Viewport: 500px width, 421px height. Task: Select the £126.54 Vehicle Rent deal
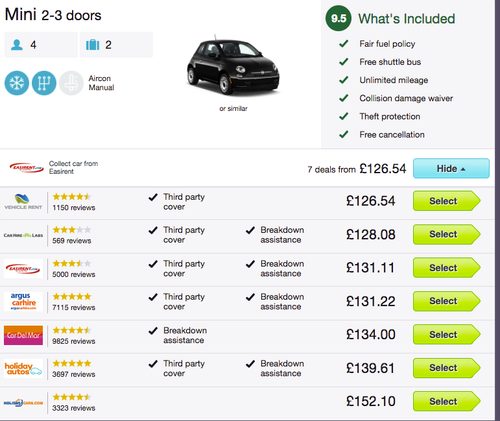[447, 201]
